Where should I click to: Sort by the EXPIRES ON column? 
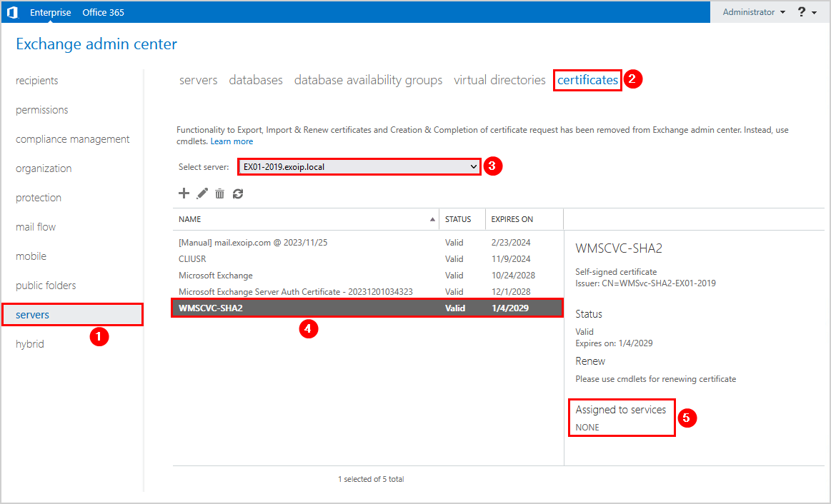[x=511, y=219]
